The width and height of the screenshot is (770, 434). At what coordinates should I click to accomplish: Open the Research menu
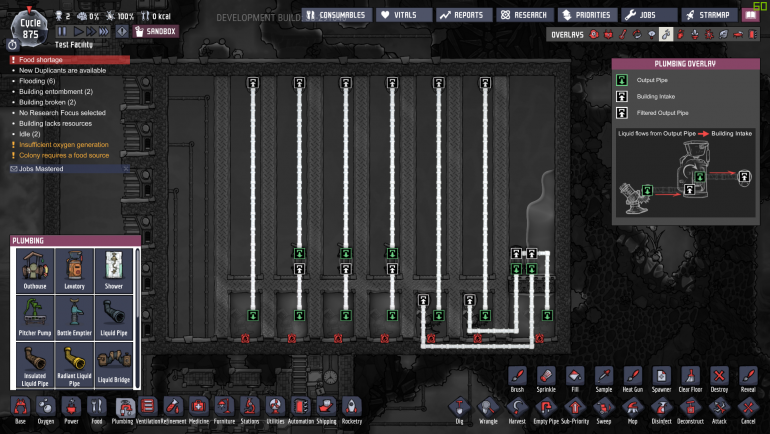click(524, 15)
